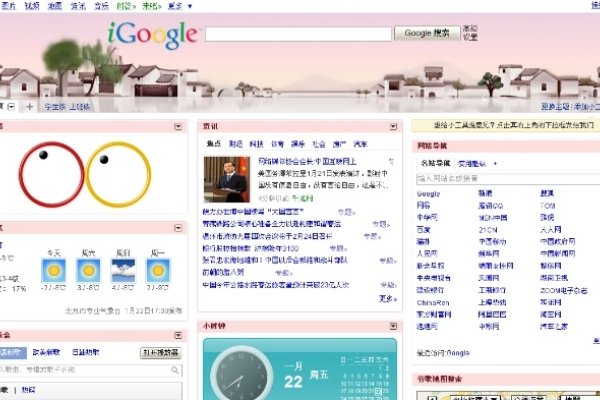Switch to 社会 news tab
The height and width of the screenshot is (400, 600).
(318, 144)
